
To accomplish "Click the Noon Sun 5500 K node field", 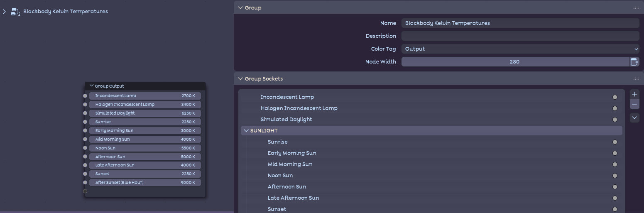I will pyautogui.click(x=145, y=148).
